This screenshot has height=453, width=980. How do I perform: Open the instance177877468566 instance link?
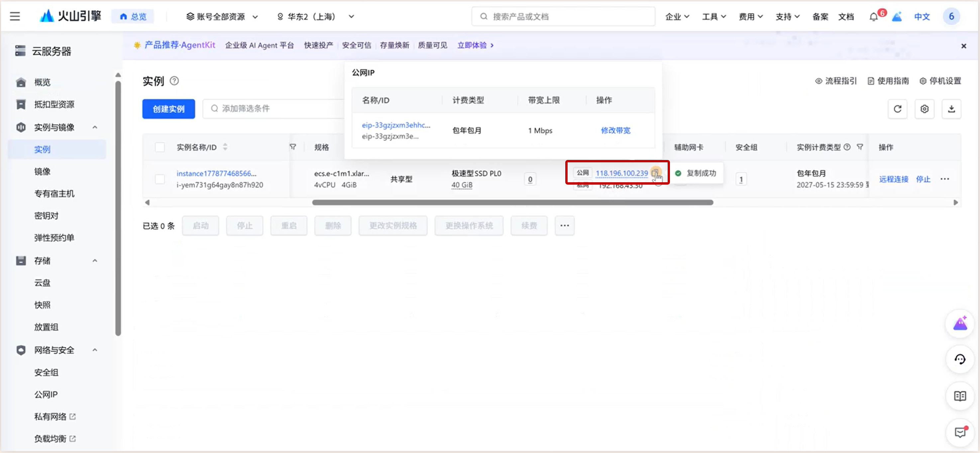coord(216,174)
